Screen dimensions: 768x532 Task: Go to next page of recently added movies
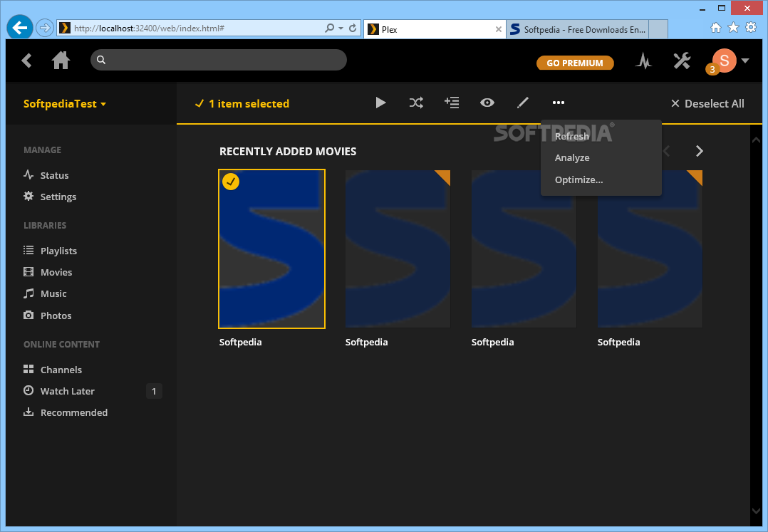700,151
